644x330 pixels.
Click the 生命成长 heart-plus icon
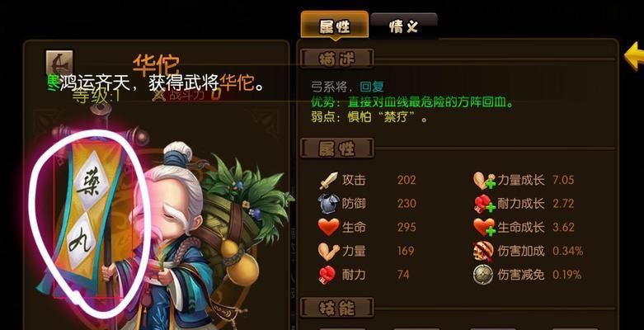tap(484, 227)
